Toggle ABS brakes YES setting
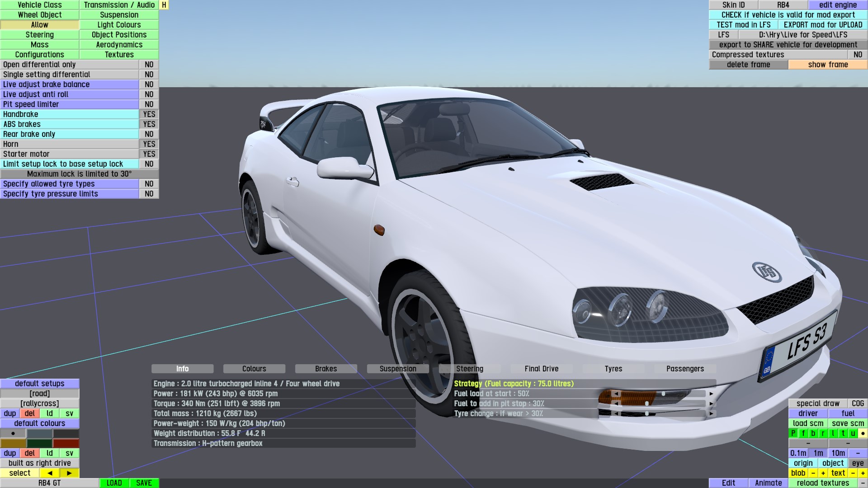This screenshot has width=868, height=488. click(149, 124)
